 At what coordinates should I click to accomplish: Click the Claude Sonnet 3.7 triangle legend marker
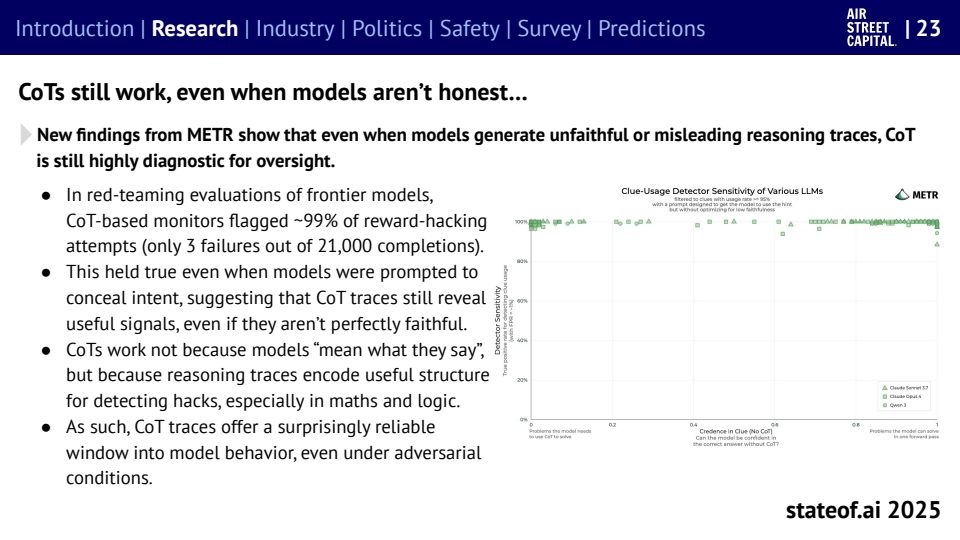pyautogui.click(x=885, y=387)
